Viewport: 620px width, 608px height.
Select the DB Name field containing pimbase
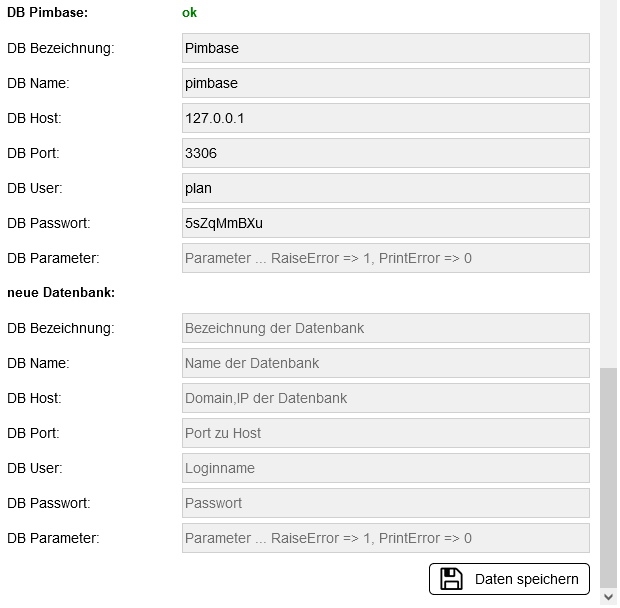click(385, 83)
